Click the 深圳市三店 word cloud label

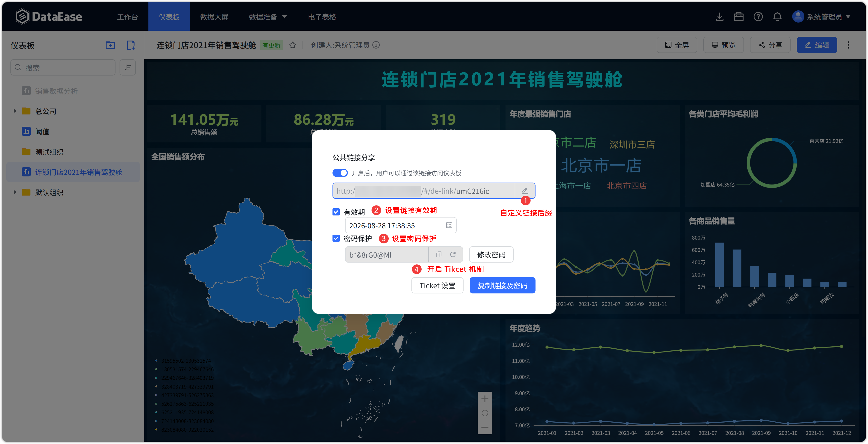click(632, 144)
